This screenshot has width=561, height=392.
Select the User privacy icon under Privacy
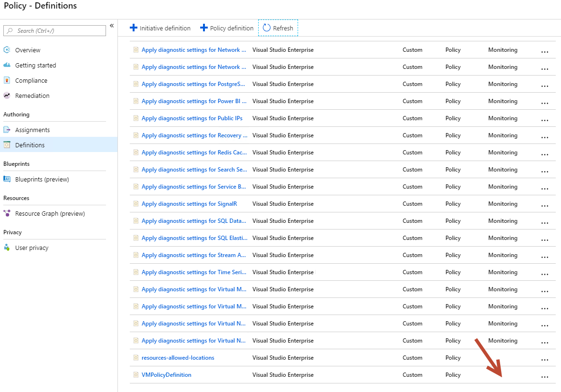tap(7, 248)
